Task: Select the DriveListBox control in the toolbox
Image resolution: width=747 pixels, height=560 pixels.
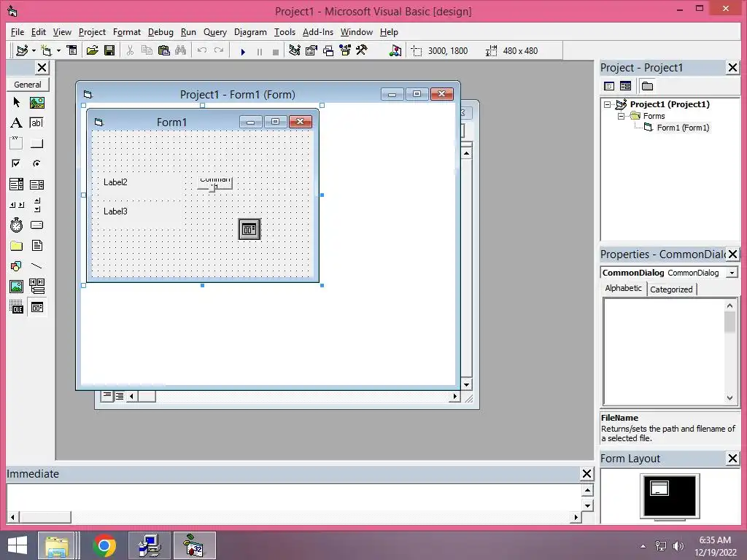Action: point(36,225)
